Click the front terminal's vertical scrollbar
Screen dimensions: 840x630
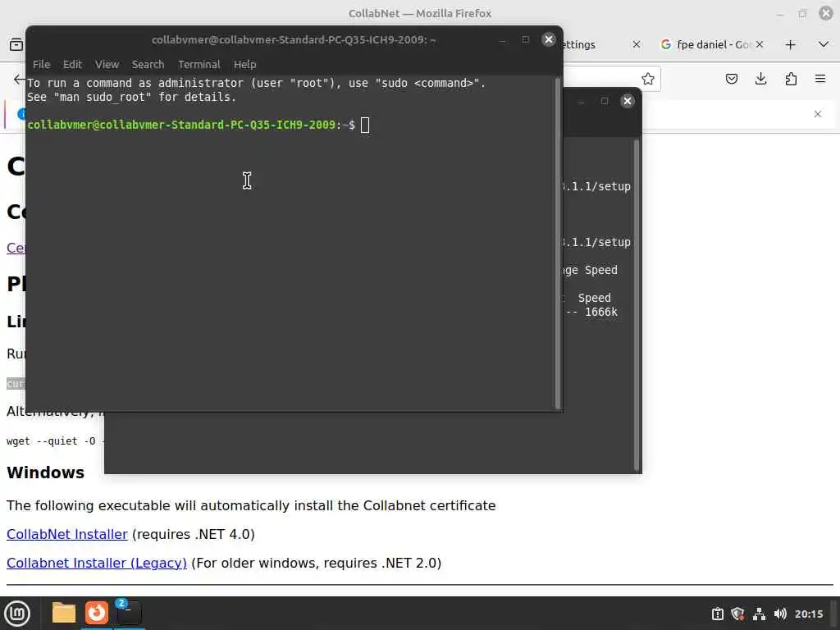click(558, 244)
